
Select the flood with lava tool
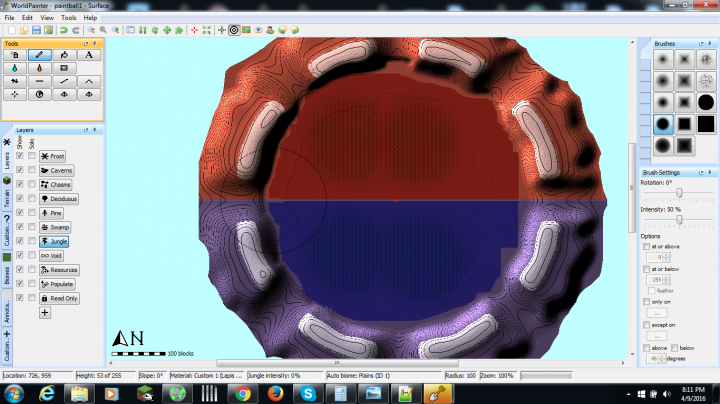39,68
